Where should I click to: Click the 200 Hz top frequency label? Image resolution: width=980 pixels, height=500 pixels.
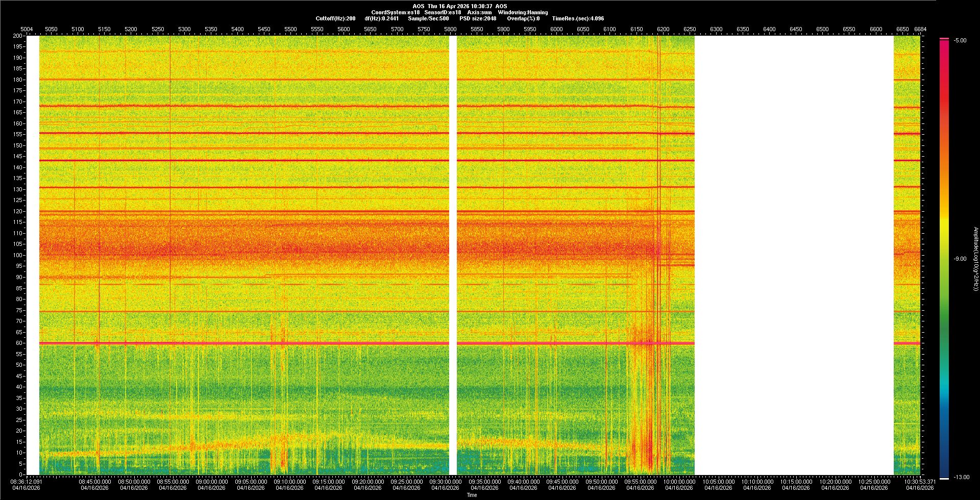click(x=17, y=36)
